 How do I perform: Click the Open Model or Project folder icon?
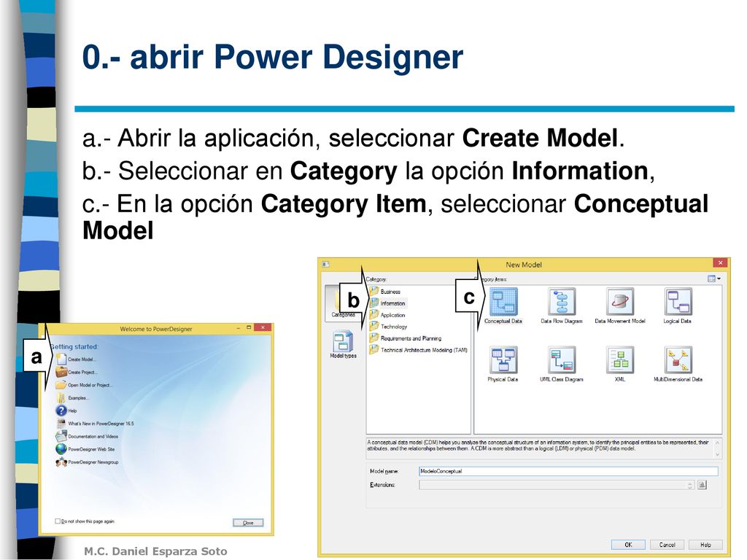click(61, 385)
